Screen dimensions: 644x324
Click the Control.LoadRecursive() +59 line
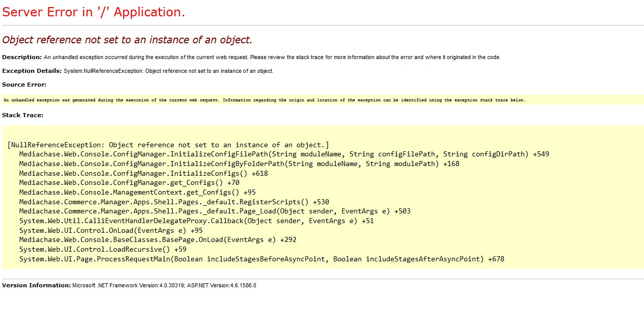click(x=102, y=250)
